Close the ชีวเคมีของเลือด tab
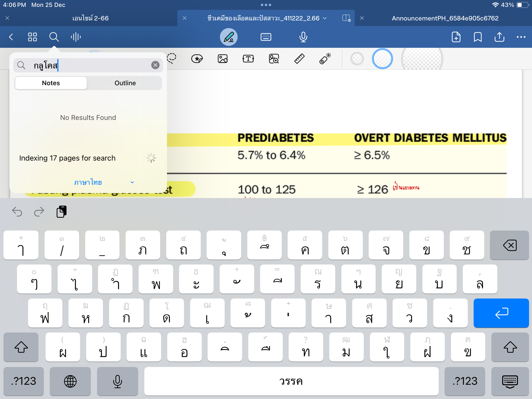Screen dimensions: 532x399 tap(185, 18)
